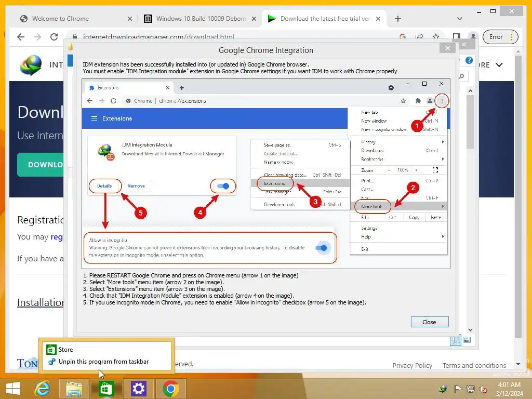Open File Explorer from the taskbar

(74, 389)
